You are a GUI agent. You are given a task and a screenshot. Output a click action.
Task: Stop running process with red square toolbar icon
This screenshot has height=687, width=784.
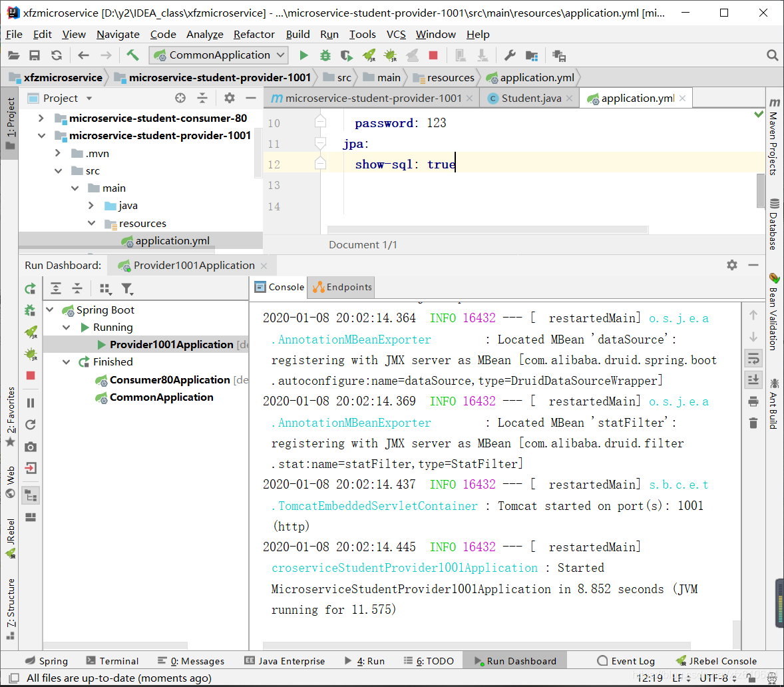(x=433, y=55)
